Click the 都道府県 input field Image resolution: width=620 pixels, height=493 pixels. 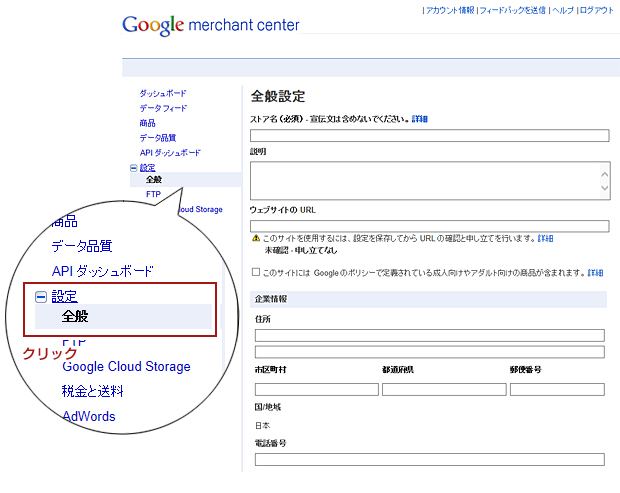pyautogui.click(x=444, y=389)
